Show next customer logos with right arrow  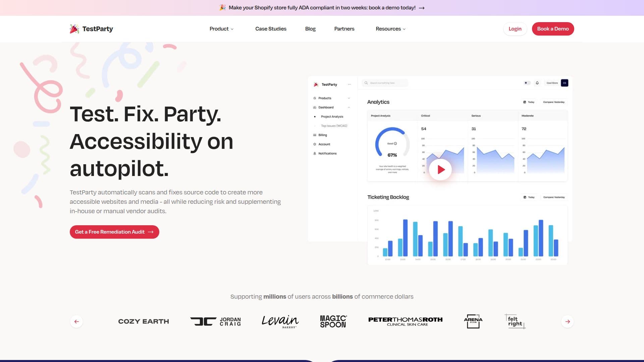[568, 321]
